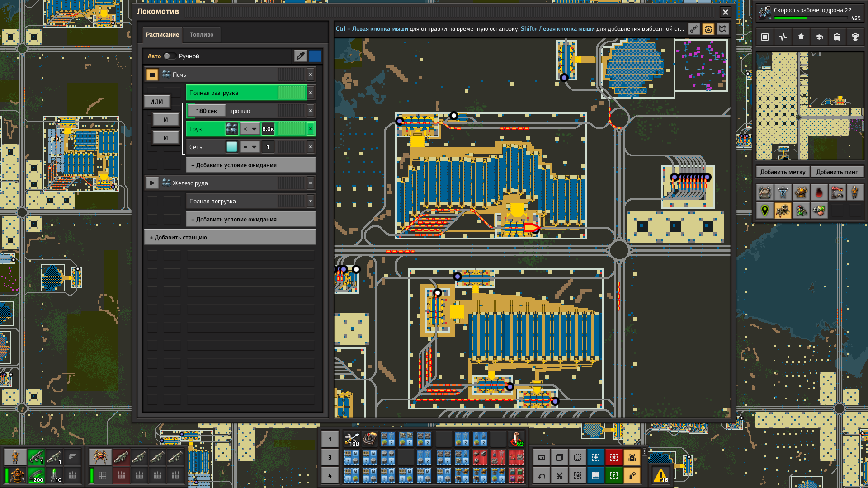Screen dimensions: 868x488
Task: Click the undo shortcut
Action: (542, 475)
